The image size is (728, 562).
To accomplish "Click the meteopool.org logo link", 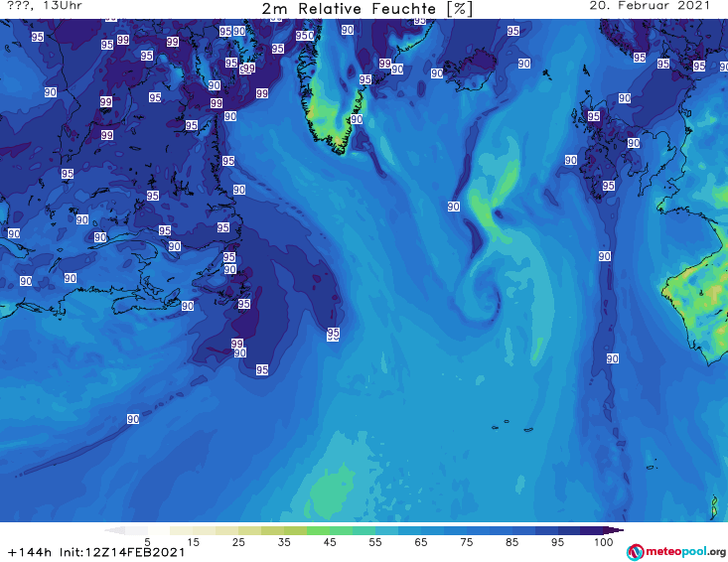I will [x=675, y=552].
